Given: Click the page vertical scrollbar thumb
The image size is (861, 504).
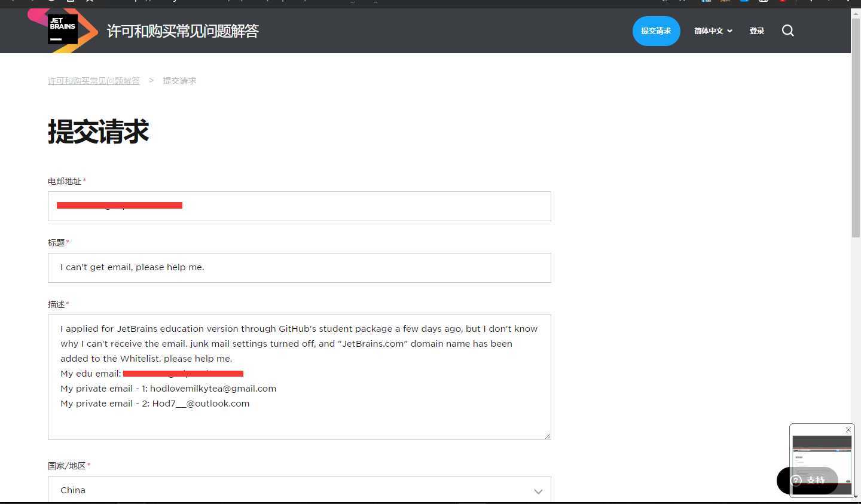Looking at the screenshot, I should coord(856,127).
